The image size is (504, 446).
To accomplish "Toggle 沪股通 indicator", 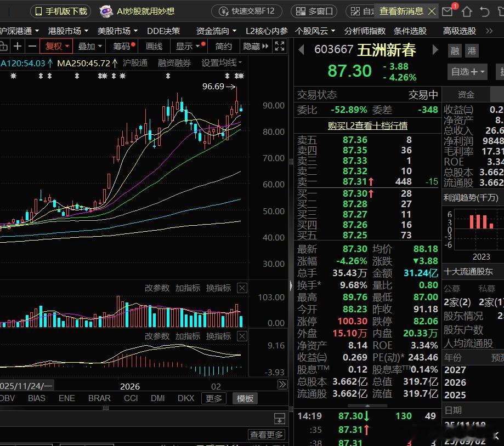I will point(135,63).
